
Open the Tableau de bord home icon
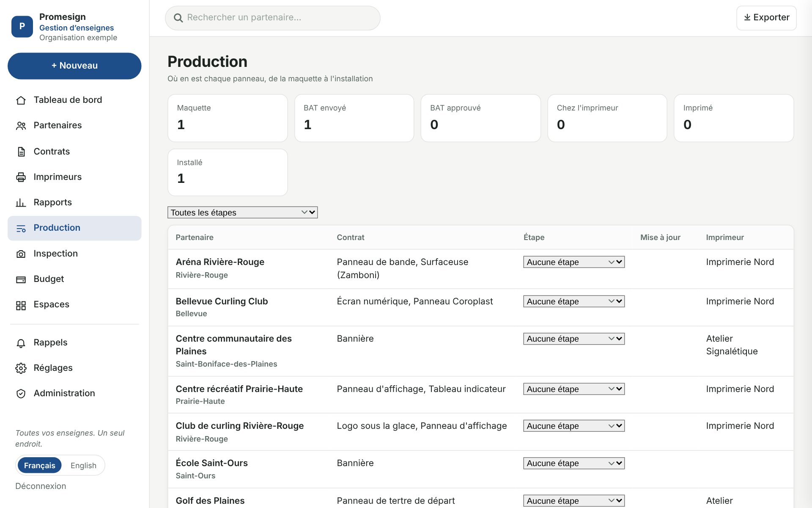point(21,100)
